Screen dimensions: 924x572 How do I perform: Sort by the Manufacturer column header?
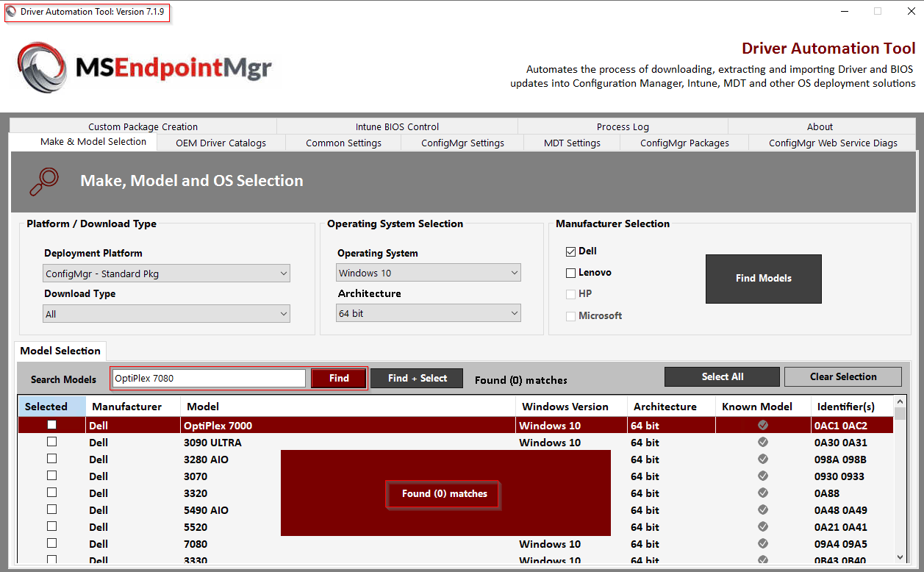[133, 407]
